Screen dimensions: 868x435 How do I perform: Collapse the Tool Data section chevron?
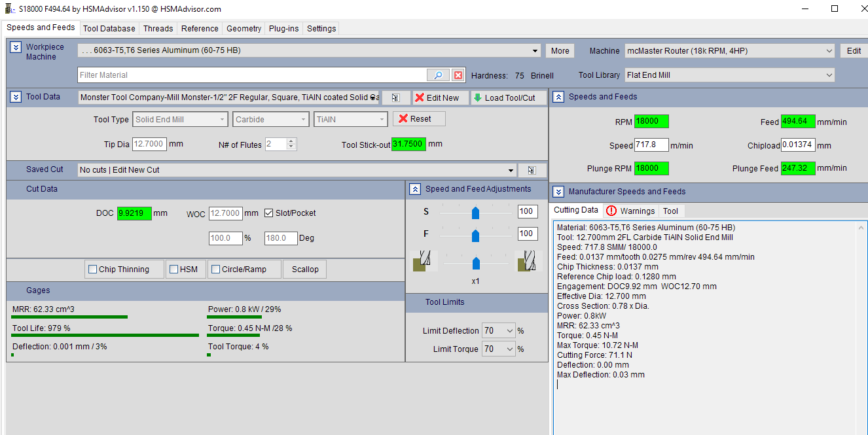[16, 97]
